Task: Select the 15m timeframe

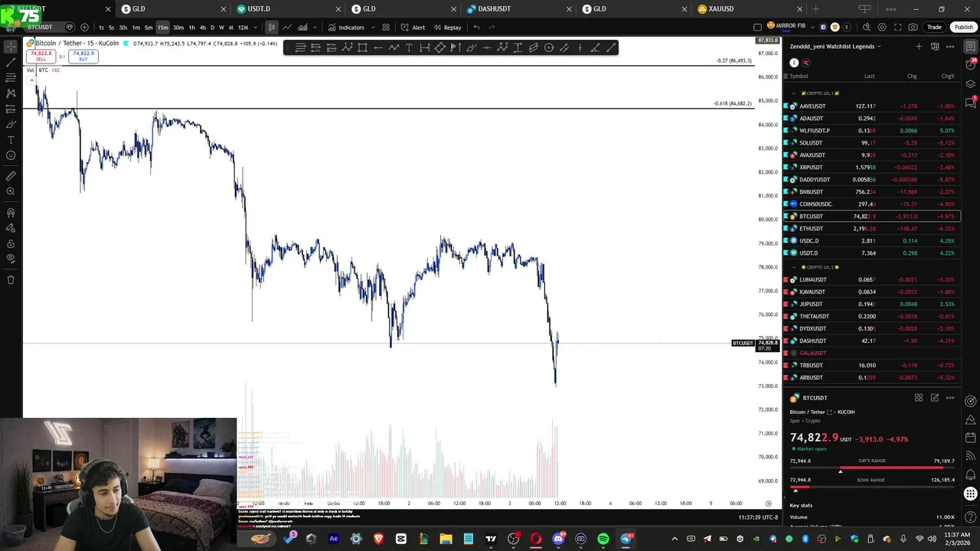Action: pyautogui.click(x=162, y=28)
